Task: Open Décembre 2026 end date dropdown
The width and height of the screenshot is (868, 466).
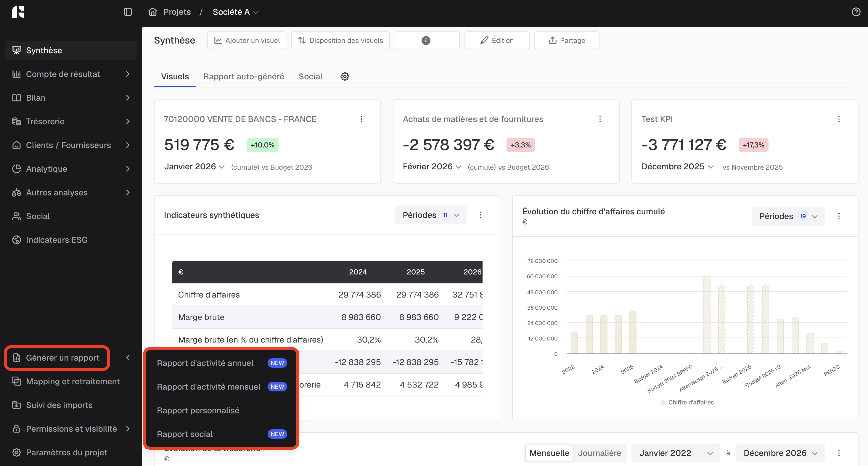Action: [780, 453]
